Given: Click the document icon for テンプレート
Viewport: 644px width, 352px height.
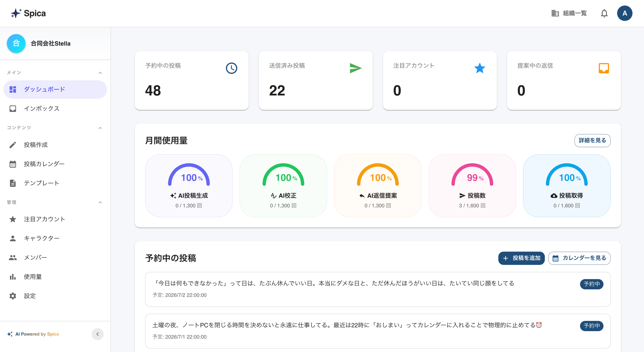Looking at the screenshot, I should coord(13,183).
